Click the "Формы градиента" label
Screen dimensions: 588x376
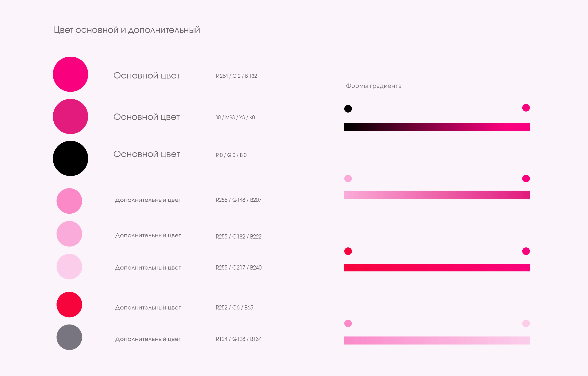coord(373,86)
